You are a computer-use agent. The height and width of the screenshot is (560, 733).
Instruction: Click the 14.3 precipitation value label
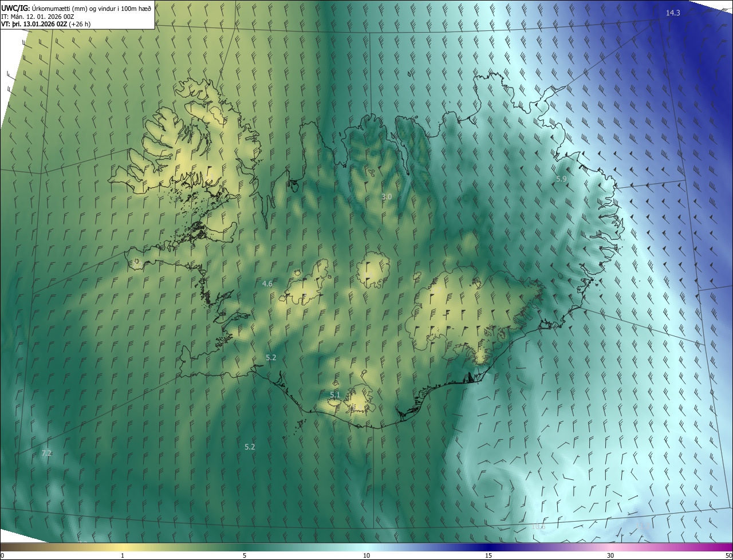(673, 13)
